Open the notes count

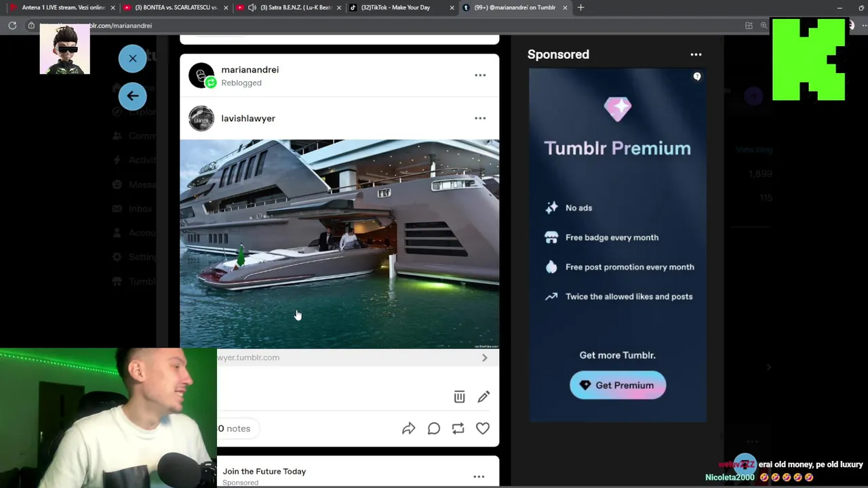click(x=234, y=428)
